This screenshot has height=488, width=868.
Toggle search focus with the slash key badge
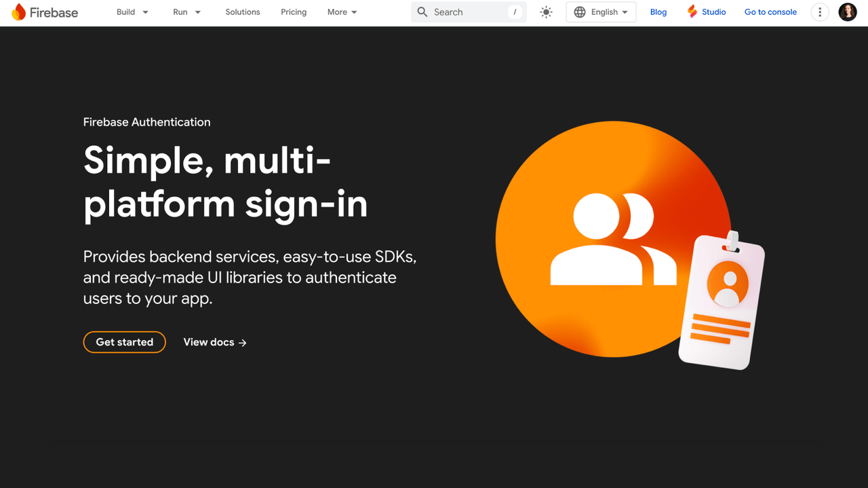514,12
